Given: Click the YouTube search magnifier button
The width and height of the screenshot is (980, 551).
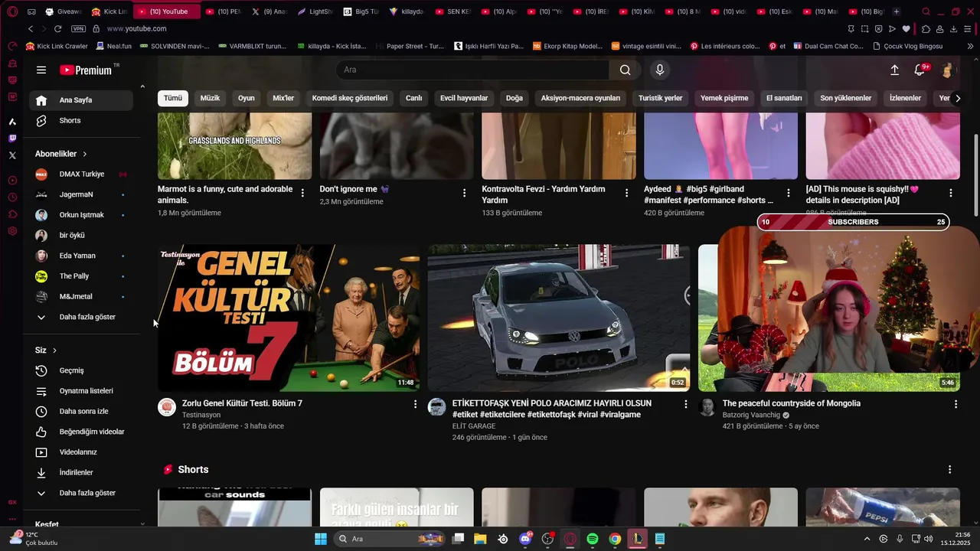Looking at the screenshot, I should 626,70.
